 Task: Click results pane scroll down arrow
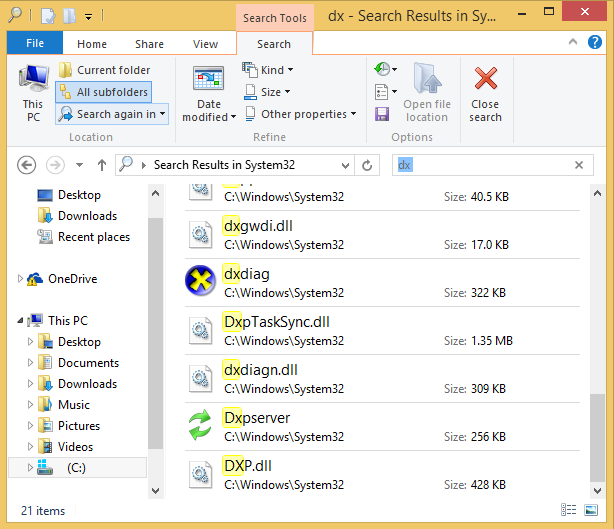coord(598,490)
